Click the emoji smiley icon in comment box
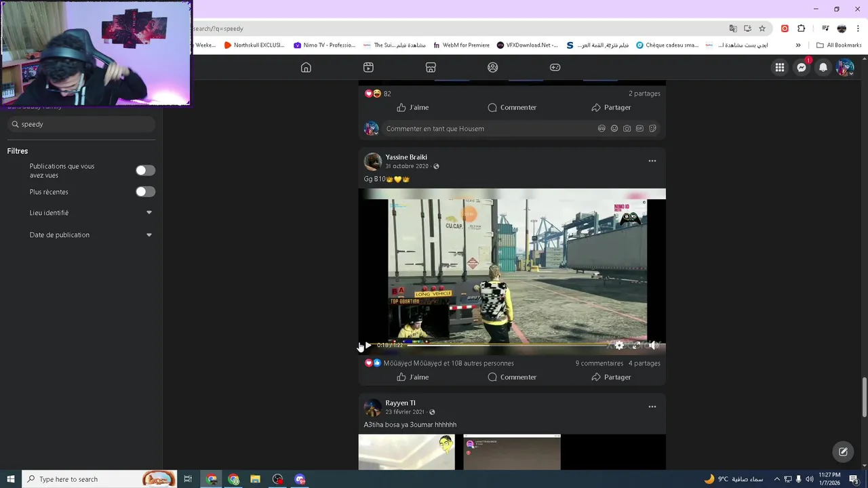This screenshot has height=488, width=868. point(614,128)
